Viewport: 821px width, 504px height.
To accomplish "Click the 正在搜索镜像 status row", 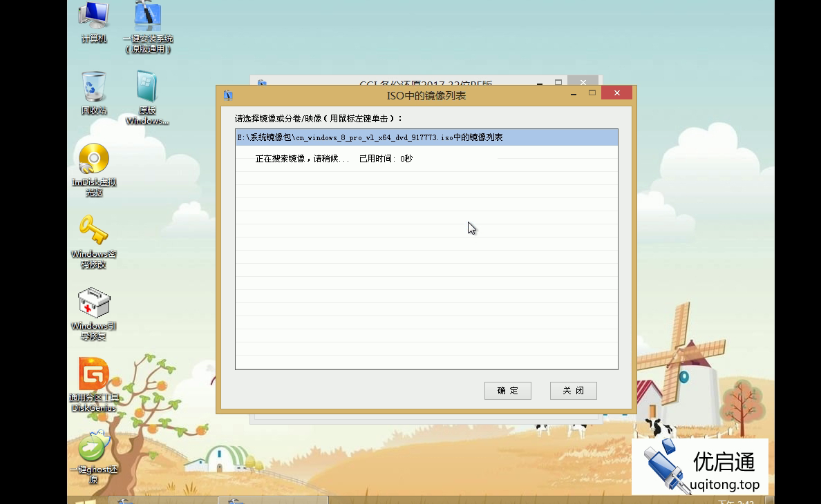I will click(325, 158).
